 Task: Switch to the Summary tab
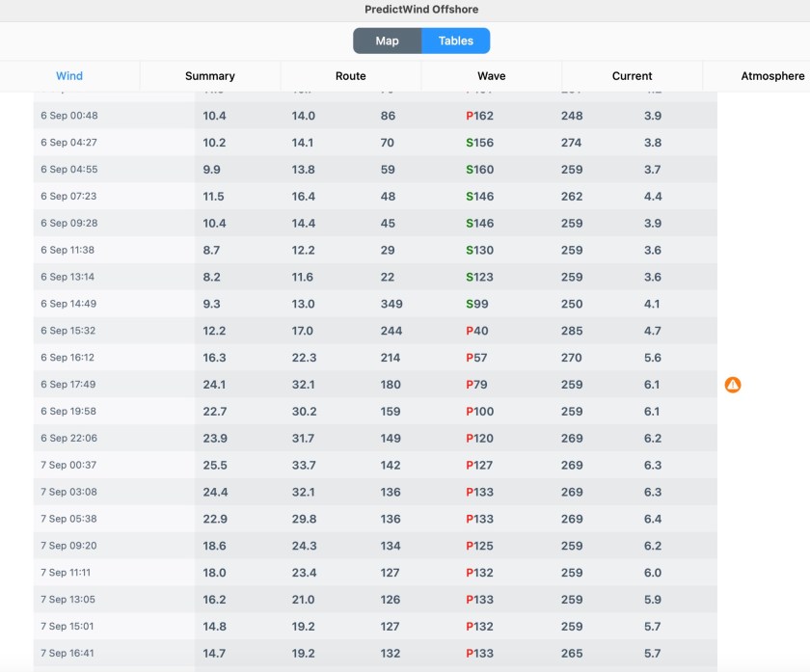pyautogui.click(x=210, y=76)
